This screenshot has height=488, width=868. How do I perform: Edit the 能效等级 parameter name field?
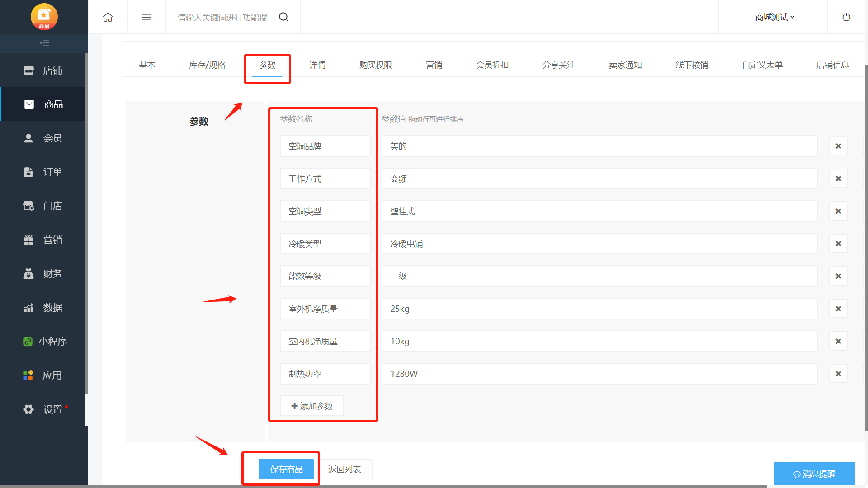(x=325, y=276)
